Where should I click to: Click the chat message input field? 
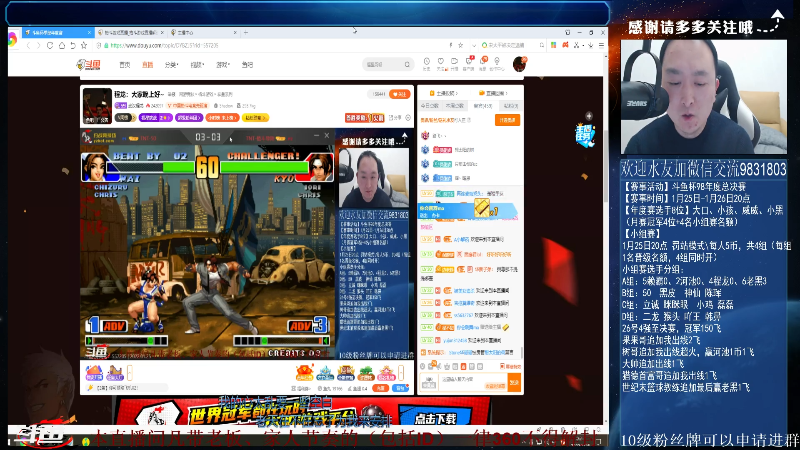click(472, 383)
